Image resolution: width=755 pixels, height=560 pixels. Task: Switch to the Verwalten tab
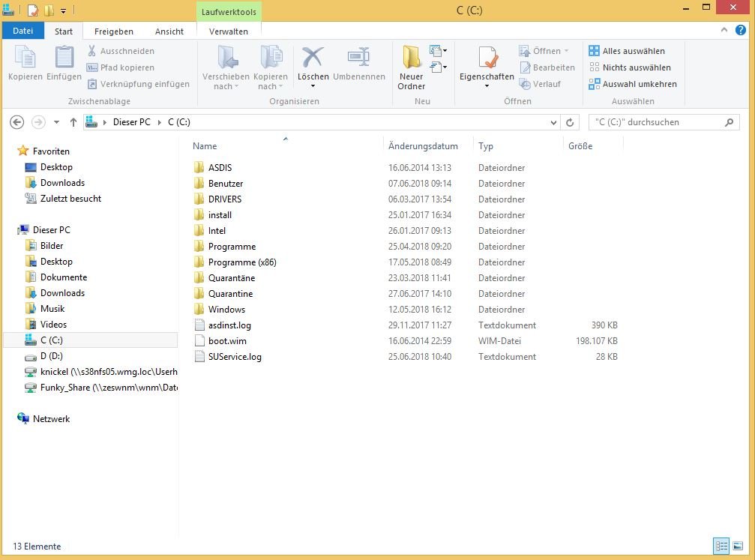pyautogui.click(x=229, y=31)
